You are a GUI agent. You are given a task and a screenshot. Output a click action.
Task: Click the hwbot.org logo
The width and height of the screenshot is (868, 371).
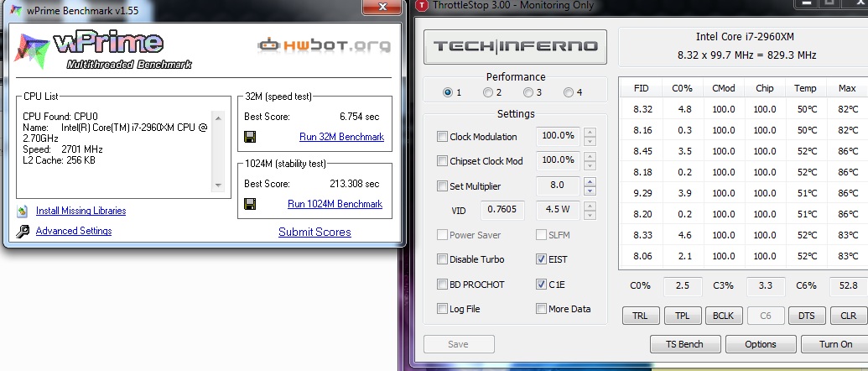[324, 45]
